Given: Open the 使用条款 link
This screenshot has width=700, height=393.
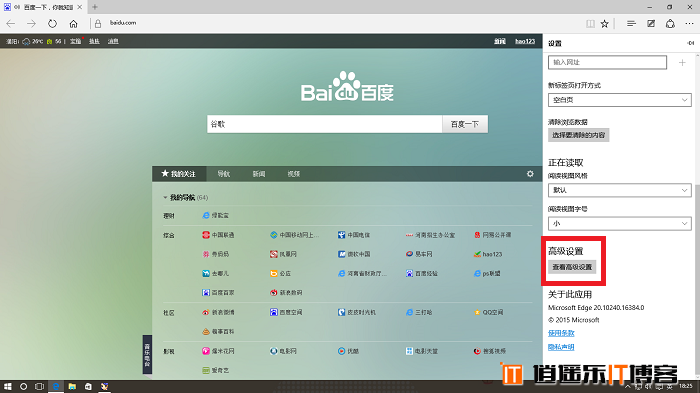Looking at the screenshot, I should (561, 333).
